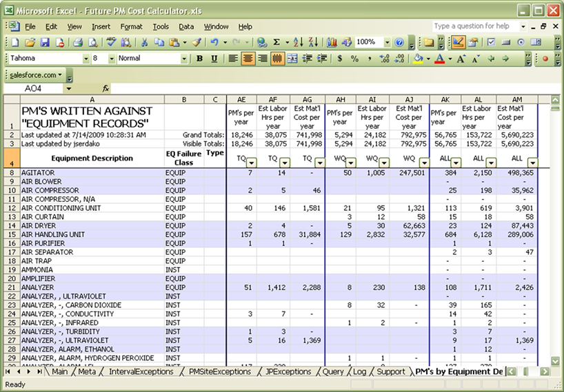This screenshot has width=564, height=392.
Task: Click the Save floppy disk icon
Action: coord(45,43)
